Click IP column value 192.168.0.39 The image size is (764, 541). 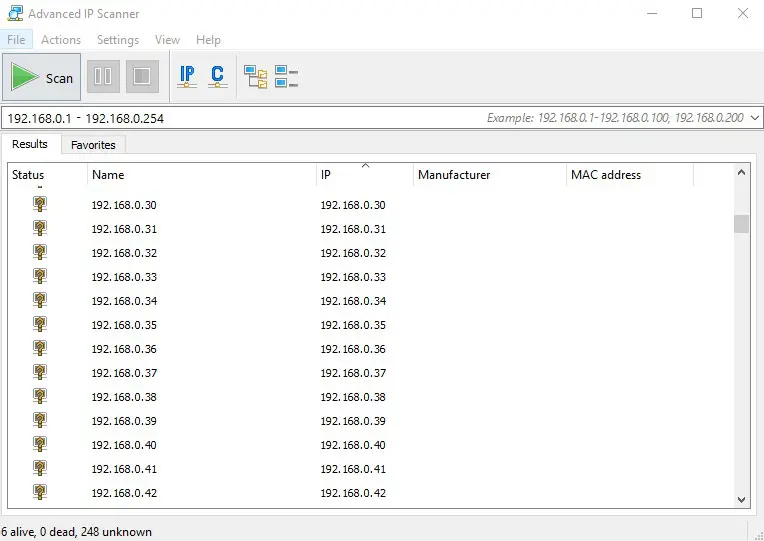(353, 421)
